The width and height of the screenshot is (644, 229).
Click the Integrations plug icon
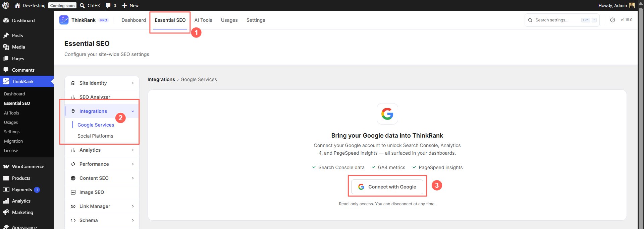tap(73, 111)
